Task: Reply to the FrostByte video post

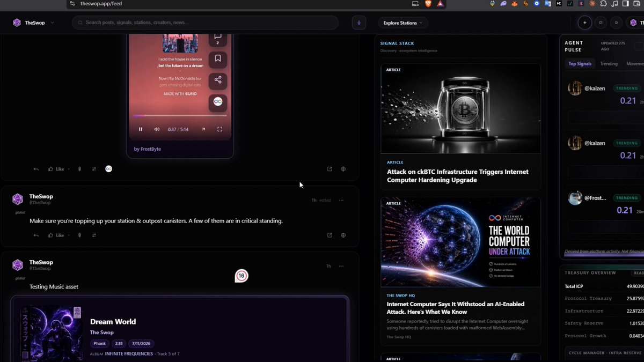Action: (x=36, y=169)
